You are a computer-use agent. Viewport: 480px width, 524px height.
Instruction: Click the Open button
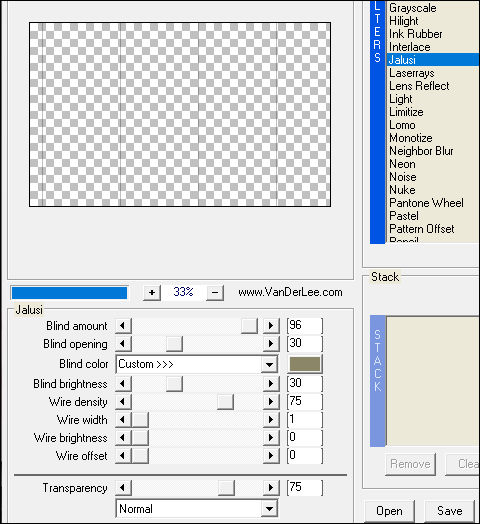389,511
